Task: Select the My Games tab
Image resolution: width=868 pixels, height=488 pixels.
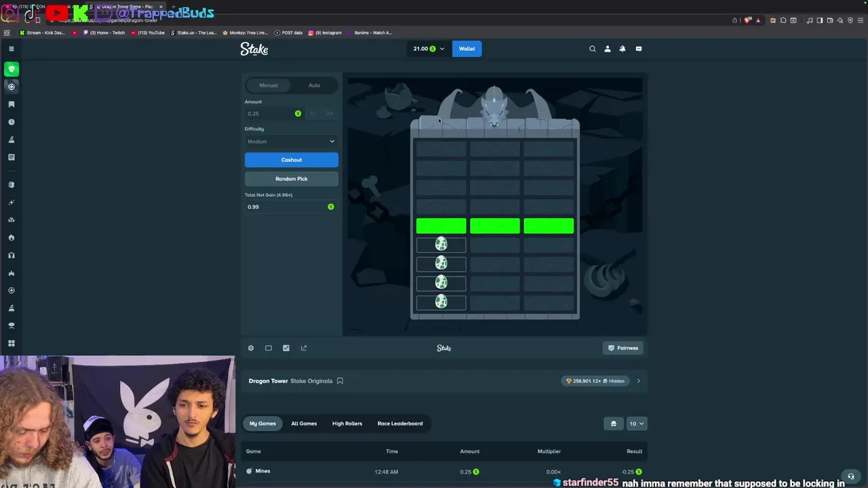Action: [262, 424]
